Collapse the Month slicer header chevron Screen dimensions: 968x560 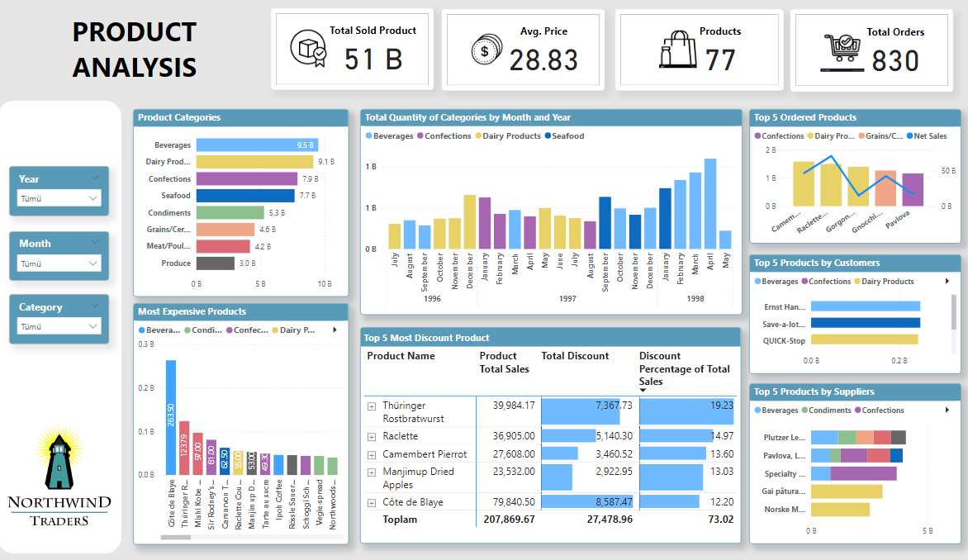95,242
